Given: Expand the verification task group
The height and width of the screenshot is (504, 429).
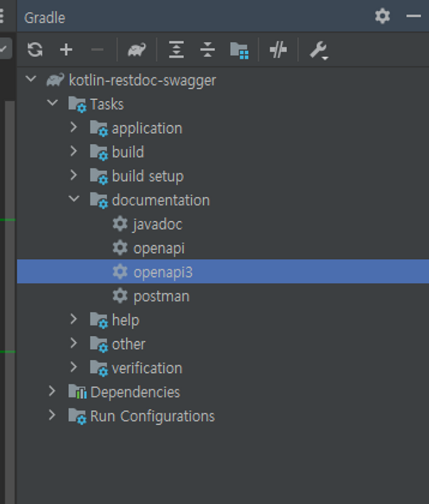Looking at the screenshot, I should point(73,367).
